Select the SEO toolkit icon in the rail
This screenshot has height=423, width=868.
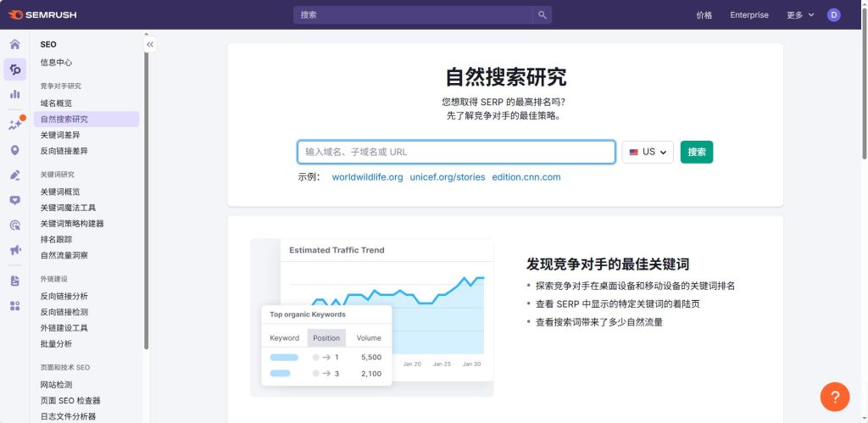point(15,70)
